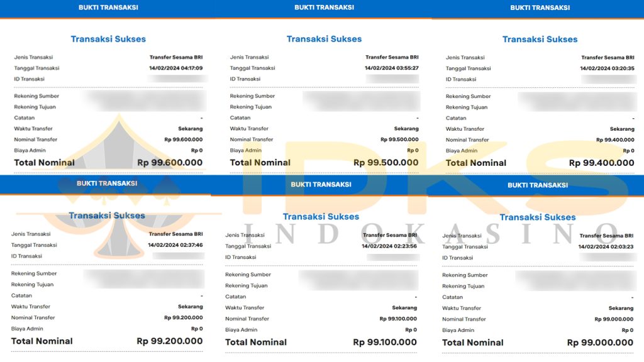Click the Total Nominal label of the 03:55:27 receipt

point(260,163)
